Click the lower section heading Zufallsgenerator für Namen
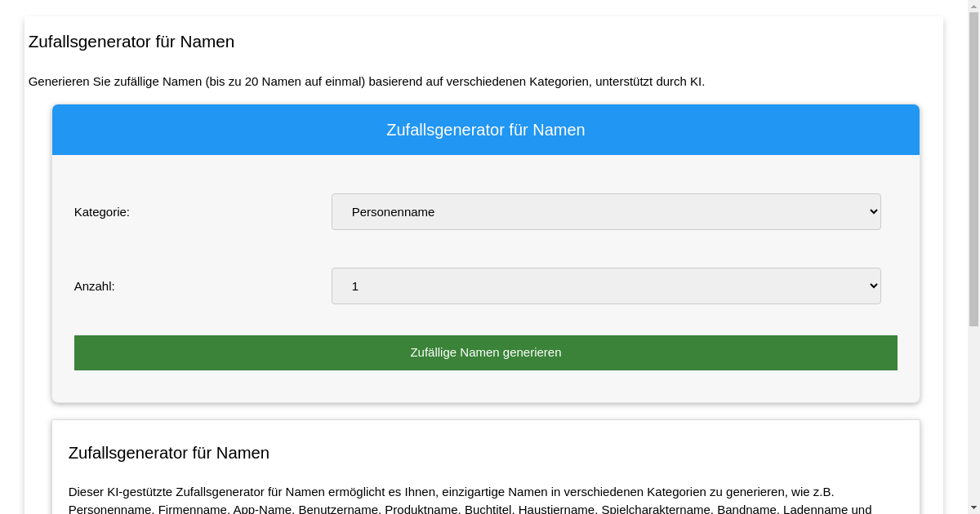This screenshot has width=980, height=514. 169,453
